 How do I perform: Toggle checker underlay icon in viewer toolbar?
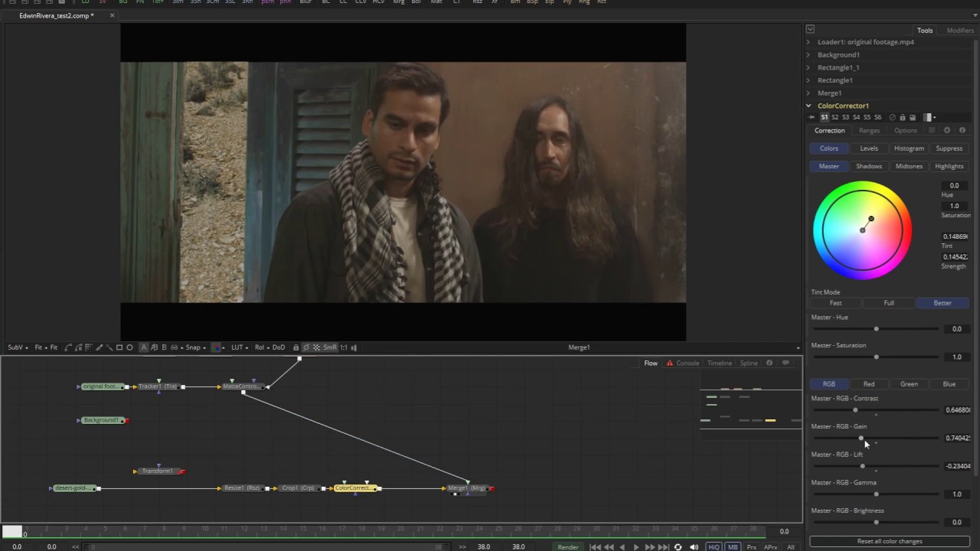click(x=316, y=347)
